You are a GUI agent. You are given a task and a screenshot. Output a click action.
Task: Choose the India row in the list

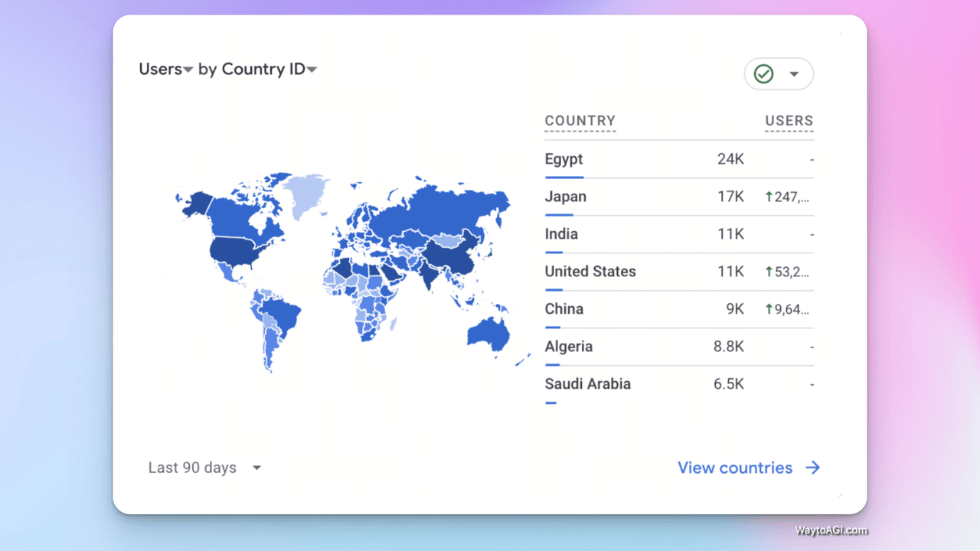click(x=561, y=234)
